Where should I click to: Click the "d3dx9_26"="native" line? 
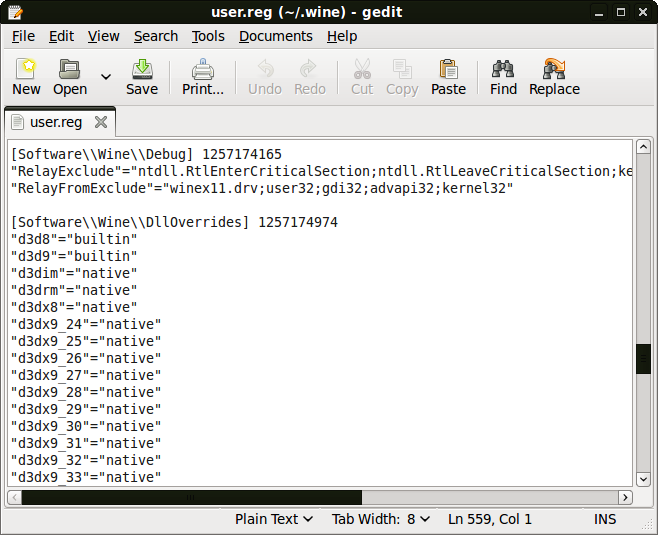click(86, 358)
